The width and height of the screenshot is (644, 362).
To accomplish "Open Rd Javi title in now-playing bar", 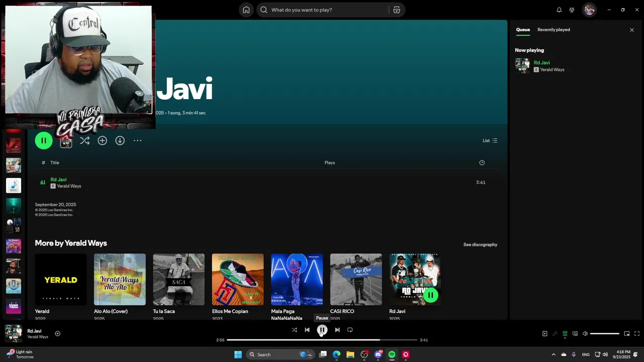I will pyautogui.click(x=34, y=331).
